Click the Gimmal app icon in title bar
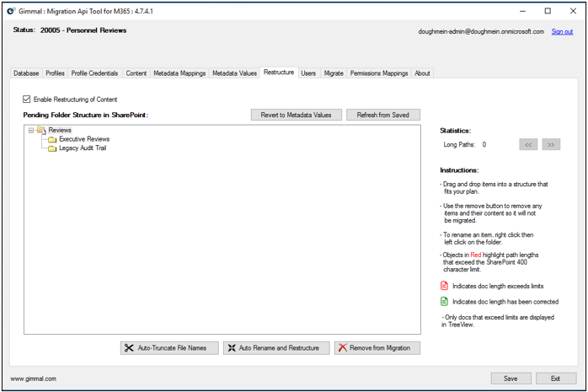588x392 pixels. (11, 11)
